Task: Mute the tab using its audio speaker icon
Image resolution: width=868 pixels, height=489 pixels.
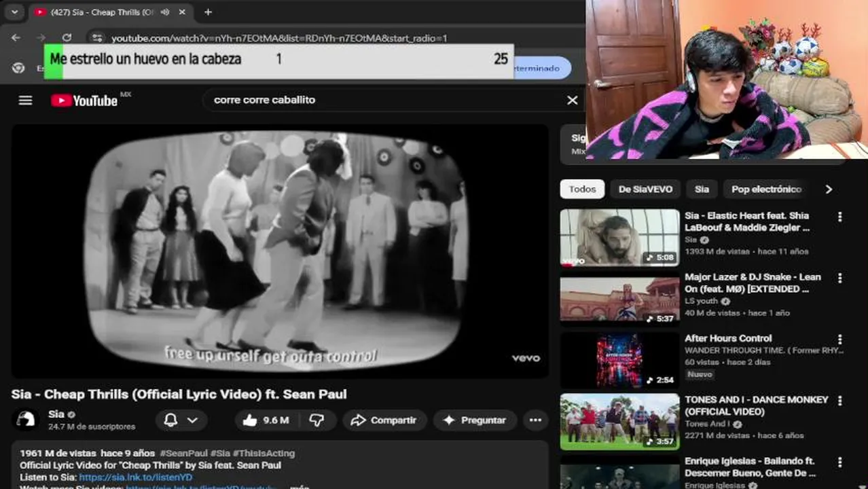Action: [x=165, y=12]
